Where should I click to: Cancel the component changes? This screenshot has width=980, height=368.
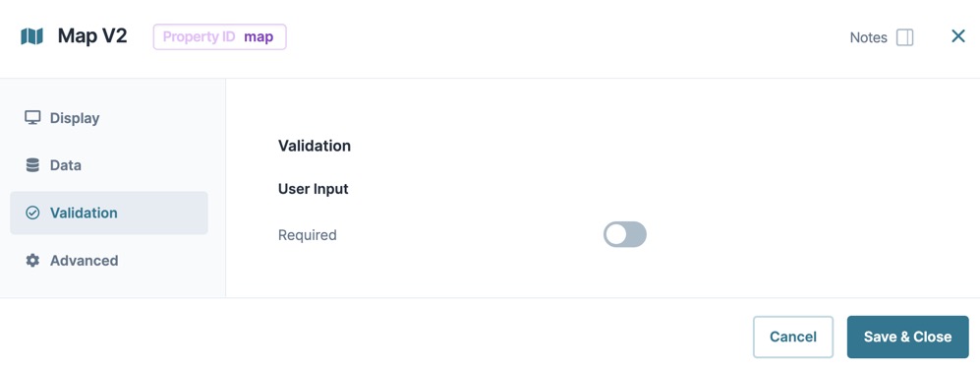click(793, 337)
